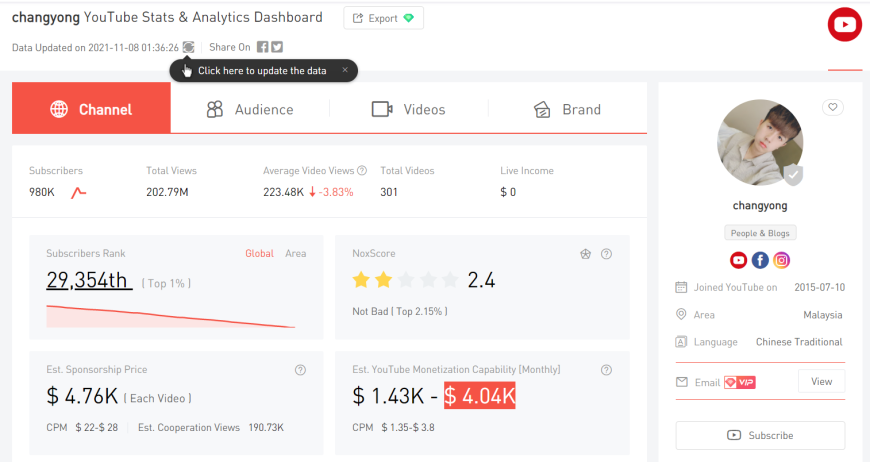The height and width of the screenshot is (462, 870).
Task: Click changyong profile avatar
Action: click(x=760, y=143)
